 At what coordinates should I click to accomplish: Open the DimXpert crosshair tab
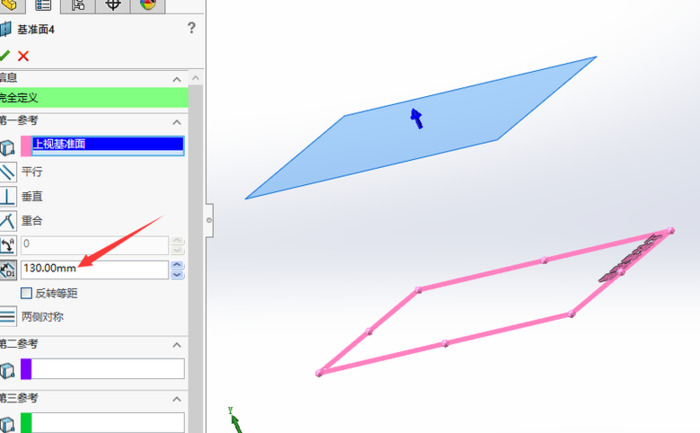(113, 5)
